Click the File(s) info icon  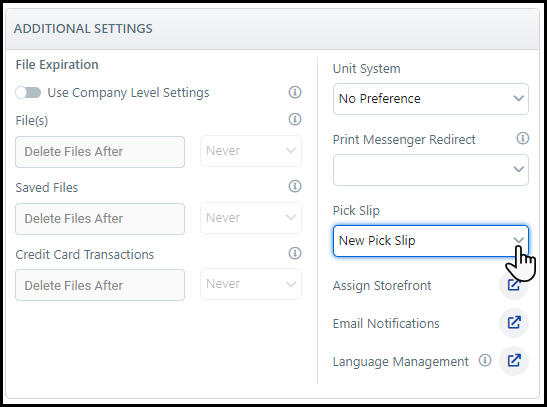pos(295,119)
